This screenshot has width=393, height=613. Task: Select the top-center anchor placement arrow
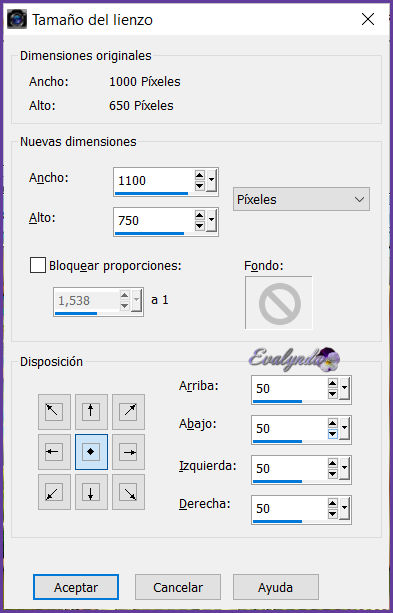coord(91,412)
